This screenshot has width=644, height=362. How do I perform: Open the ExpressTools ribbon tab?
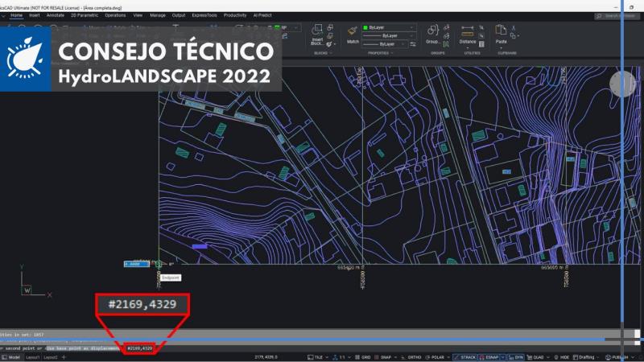[x=204, y=15]
